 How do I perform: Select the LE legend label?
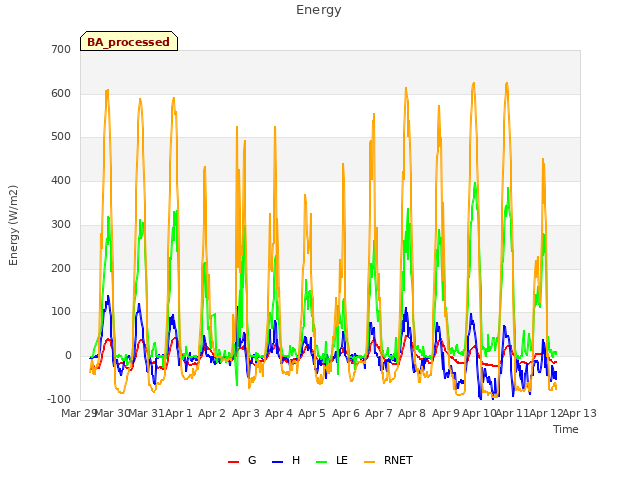(342, 460)
